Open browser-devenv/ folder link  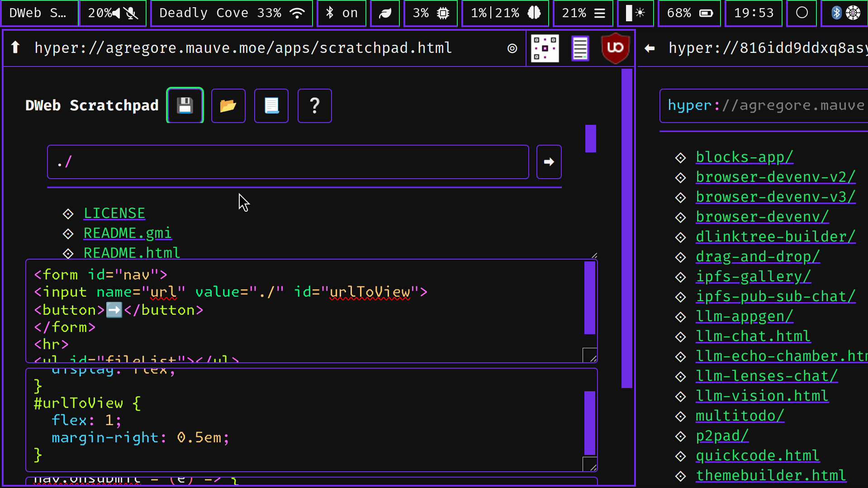762,217
